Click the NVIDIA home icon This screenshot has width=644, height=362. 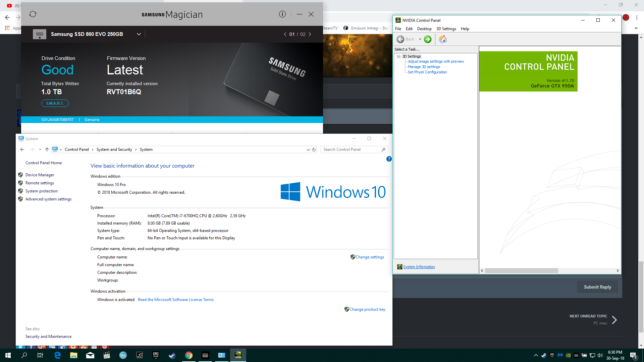[x=443, y=39]
